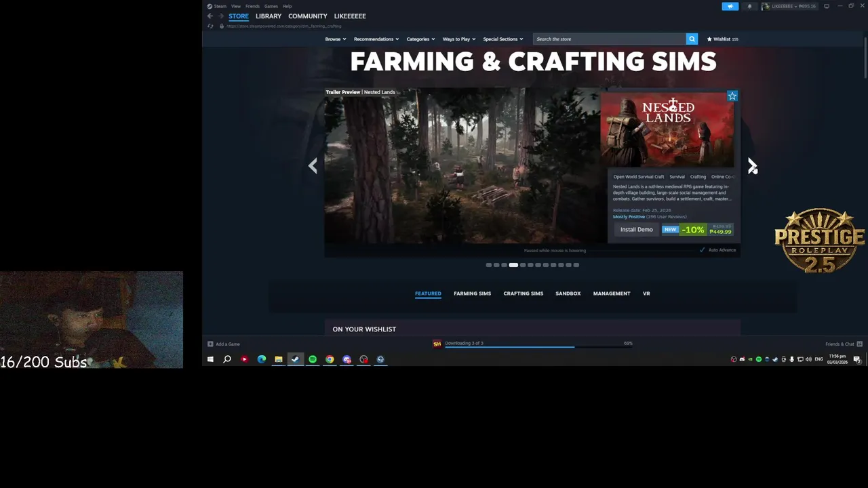Switch to the LIBRARY tab
This screenshot has height=488, width=868.
pos(269,16)
